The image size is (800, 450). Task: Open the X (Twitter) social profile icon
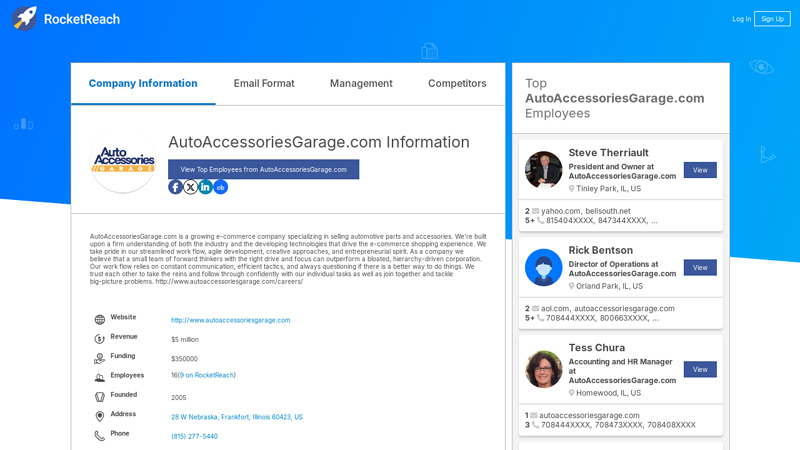click(190, 187)
